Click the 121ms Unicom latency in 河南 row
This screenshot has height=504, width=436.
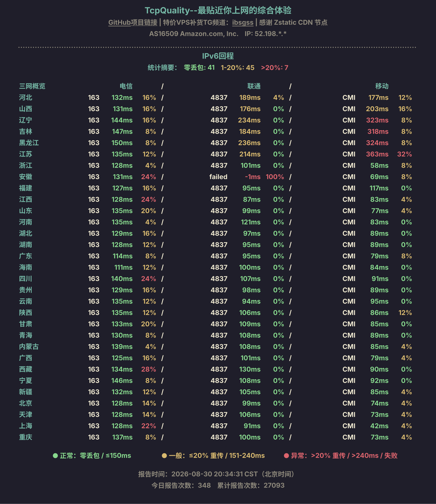click(251, 222)
